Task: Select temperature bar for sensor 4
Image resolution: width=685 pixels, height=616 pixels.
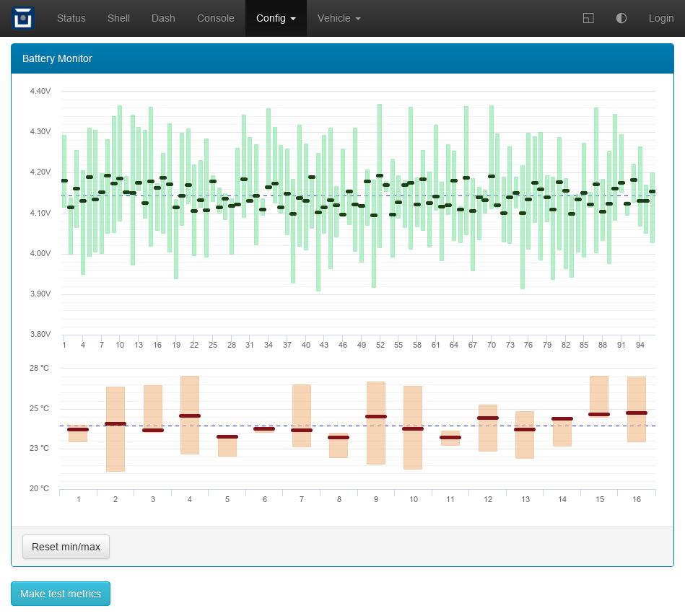Action: click(x=190, y=433)
